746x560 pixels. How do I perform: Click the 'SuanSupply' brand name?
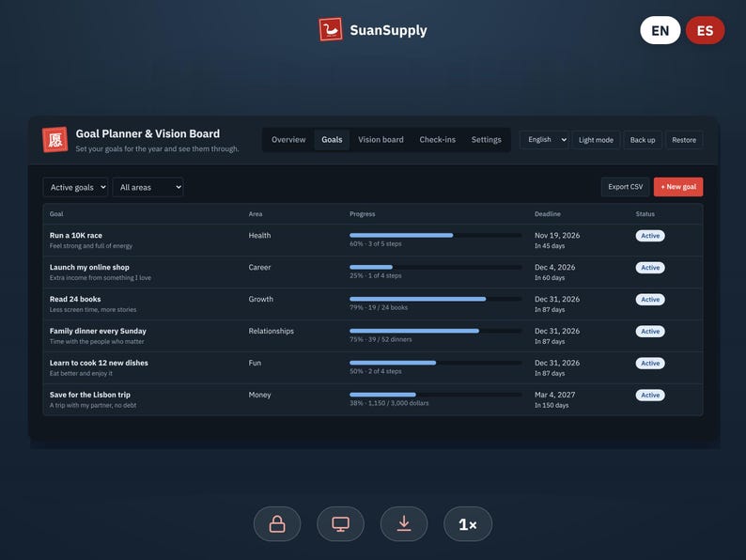[x=388, y=30]
